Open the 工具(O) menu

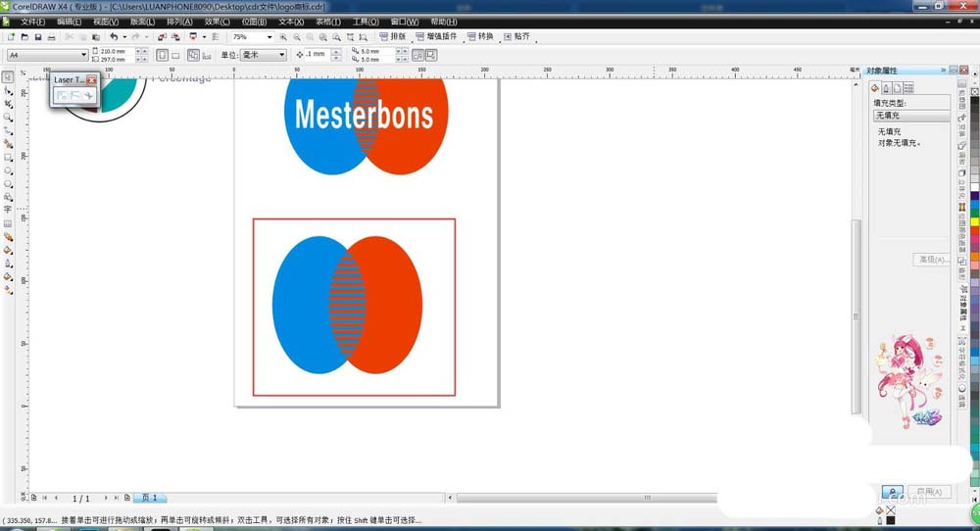pyautogui.click(x=366, y=22)
